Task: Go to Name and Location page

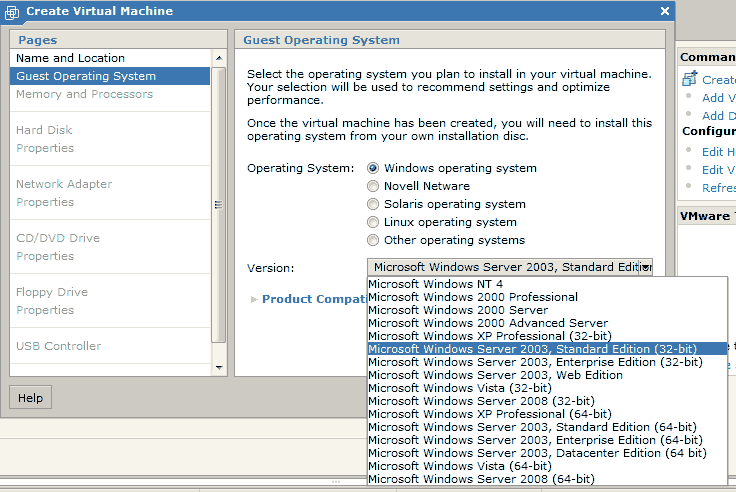Action: coord(110,58)
